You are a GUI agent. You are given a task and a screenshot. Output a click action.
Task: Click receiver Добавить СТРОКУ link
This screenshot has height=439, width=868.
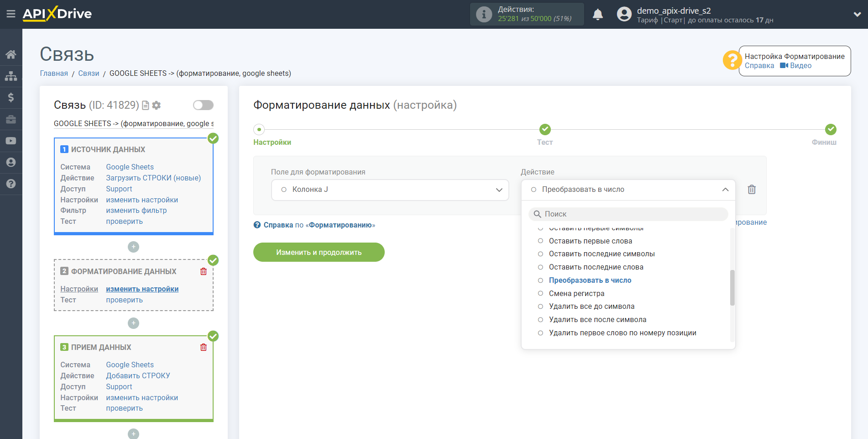[138, 376]
